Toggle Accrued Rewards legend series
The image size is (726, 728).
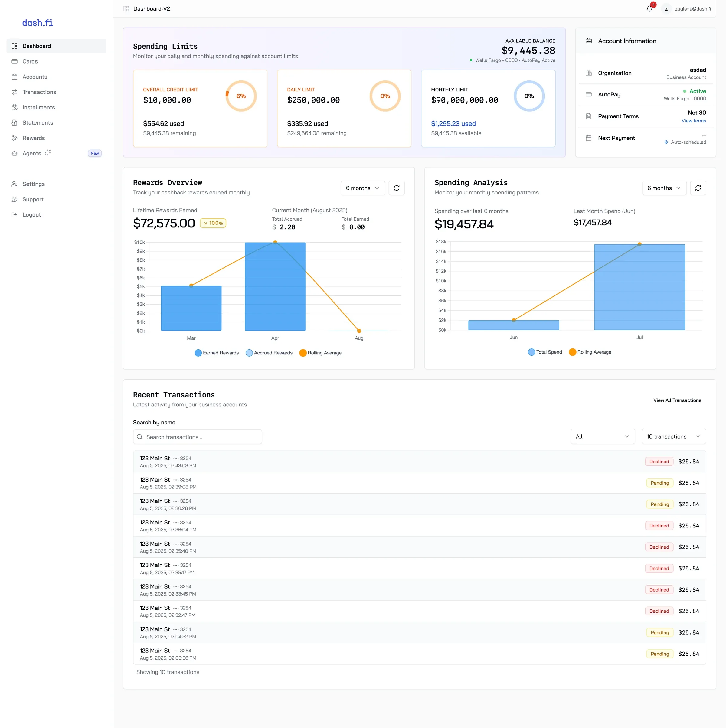(x=269, y=353)
